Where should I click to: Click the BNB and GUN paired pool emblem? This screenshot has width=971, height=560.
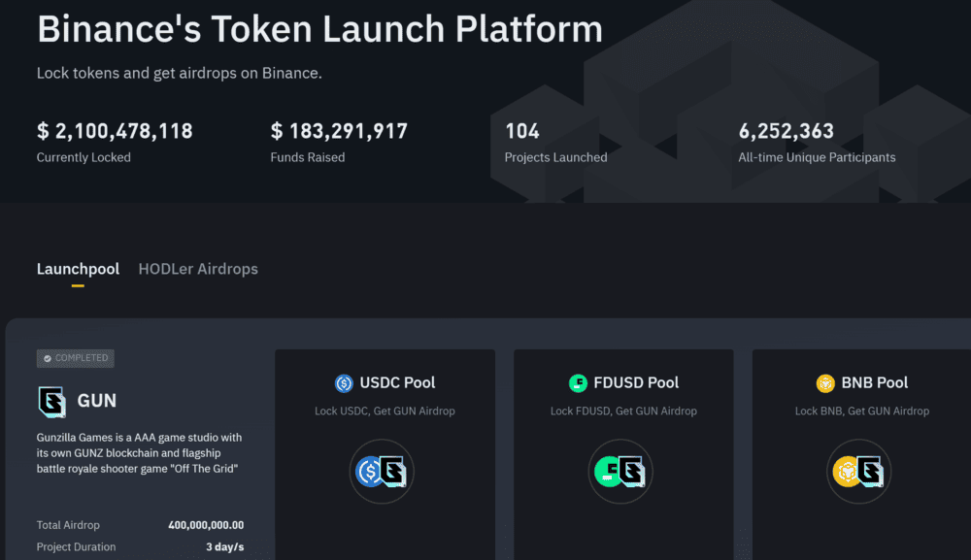pyautogui.click(x=859, y=472)
